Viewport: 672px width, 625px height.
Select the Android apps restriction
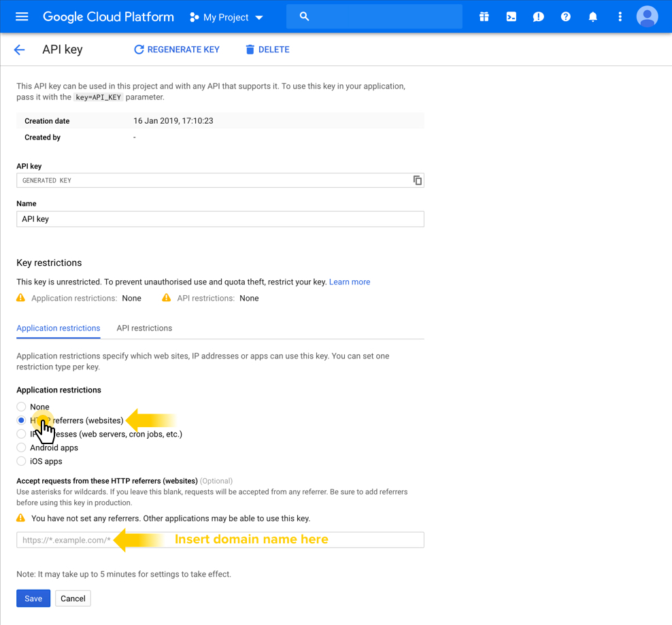(22, 447)
